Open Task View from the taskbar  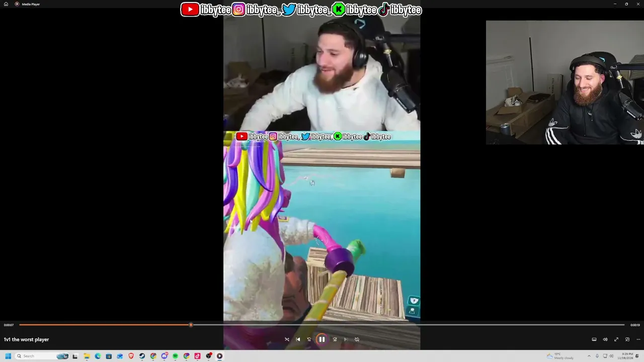coord(75,356)
